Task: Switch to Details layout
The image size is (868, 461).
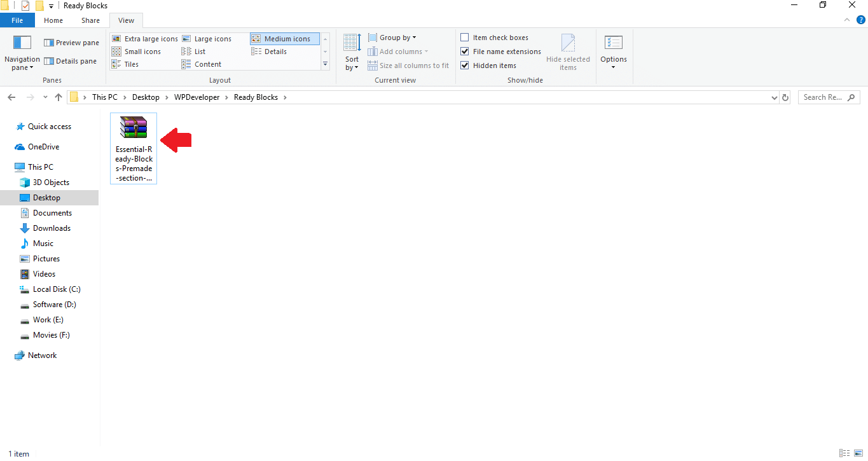Action: pyautogui.click(x=270, y=52)
